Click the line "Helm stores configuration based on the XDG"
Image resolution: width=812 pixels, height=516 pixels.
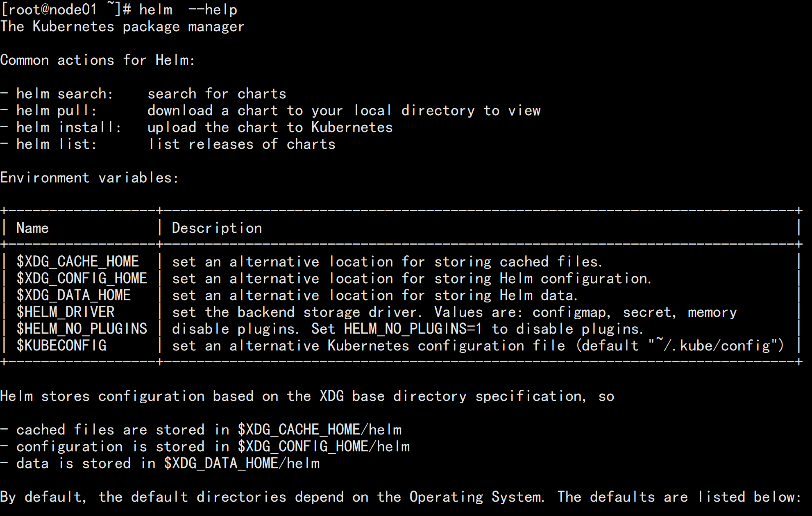172,396
